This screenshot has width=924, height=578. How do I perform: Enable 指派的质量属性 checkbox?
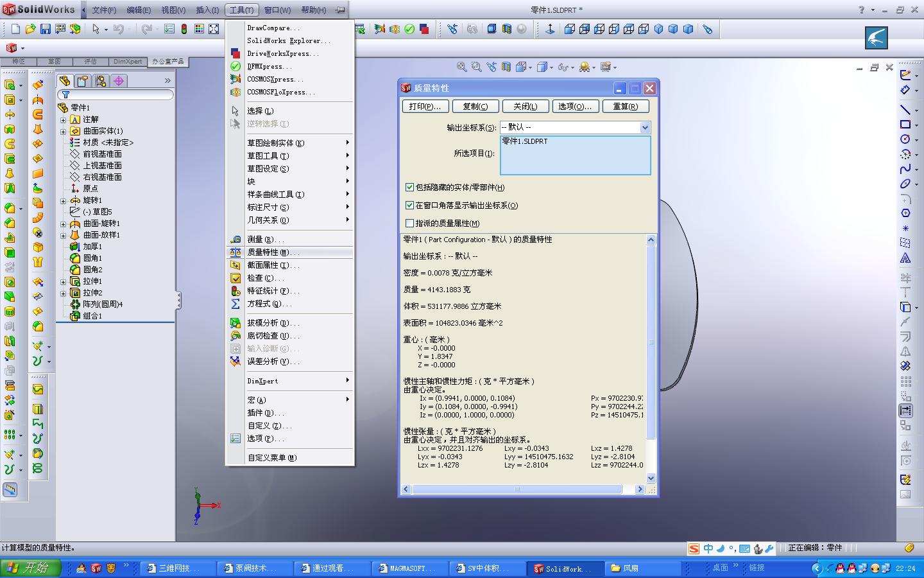tap(409, 223)
